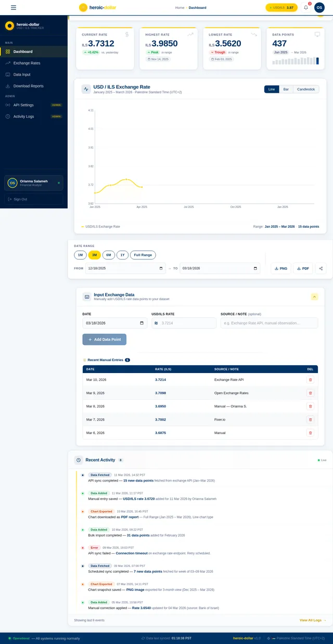The image size is (333, 644).
Task: Click the Recent Activity clock icon
Action: [78, 460]
